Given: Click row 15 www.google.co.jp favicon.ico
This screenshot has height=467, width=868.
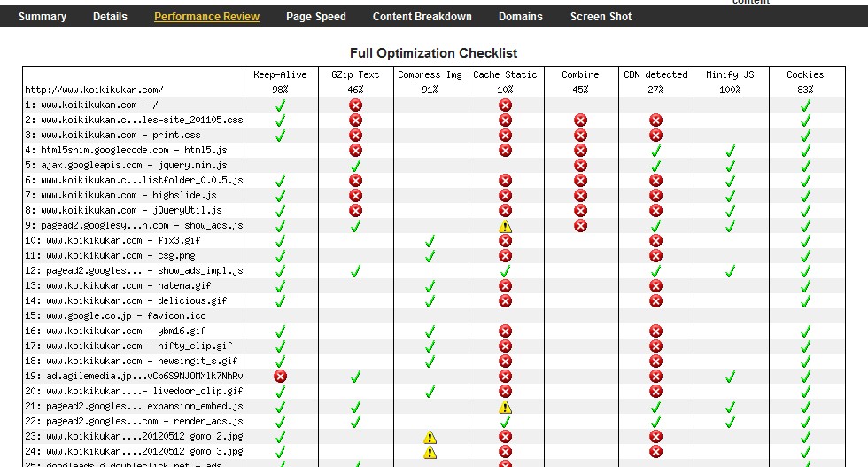Looking at the screenshot, I should coord(115,315).
